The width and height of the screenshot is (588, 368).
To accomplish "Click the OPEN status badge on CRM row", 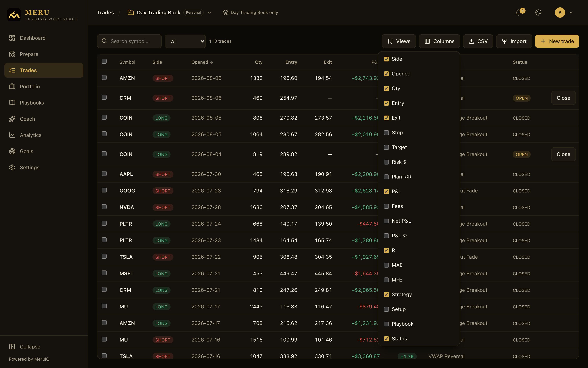I will point(521,98).
